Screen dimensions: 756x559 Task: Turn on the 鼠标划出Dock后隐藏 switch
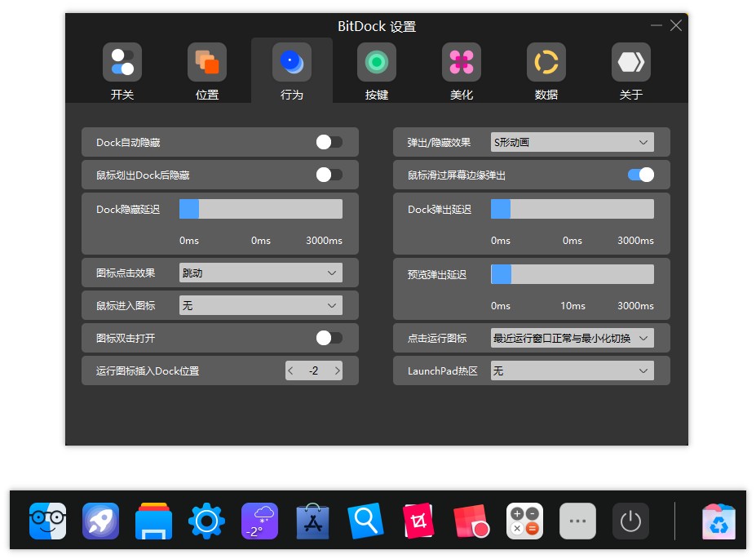click(x=329, y=174)
